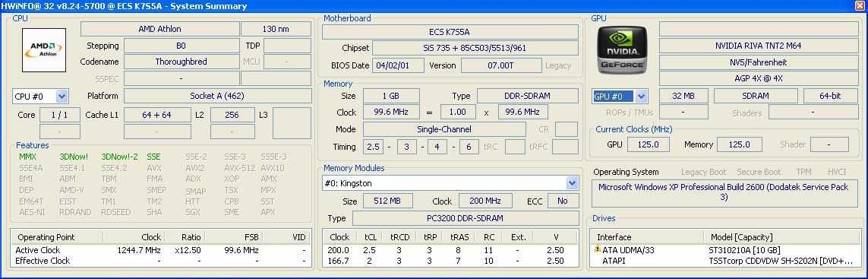Screen dimensions: 868x279
Task: Click the greyed AVX-512 feature label
Action: [x=240, y=168]
